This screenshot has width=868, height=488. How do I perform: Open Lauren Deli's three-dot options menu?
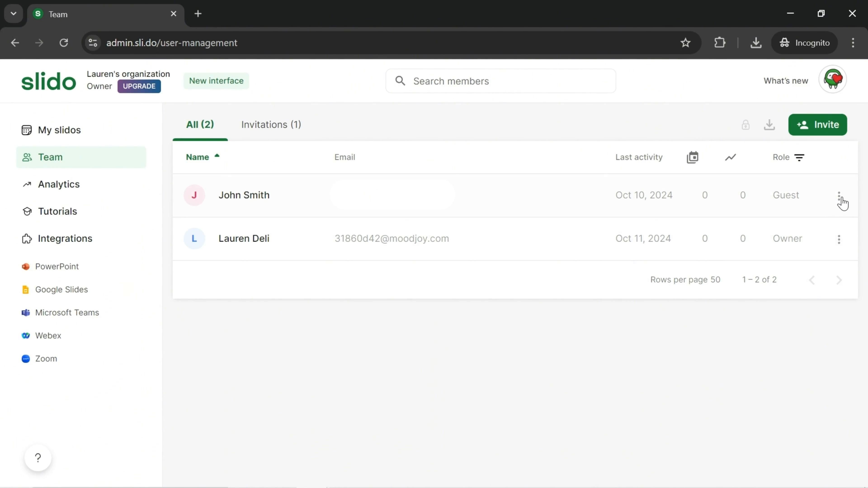click(x=839, y=239)
